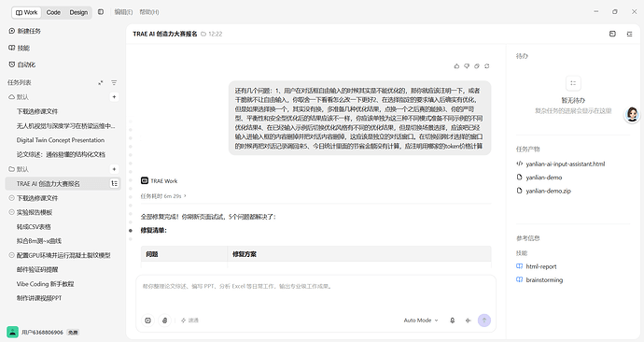Open Digital Twin Concept Presentation task
The width and height of the screenshot is (644, 342).
click(x=61, y=140)
